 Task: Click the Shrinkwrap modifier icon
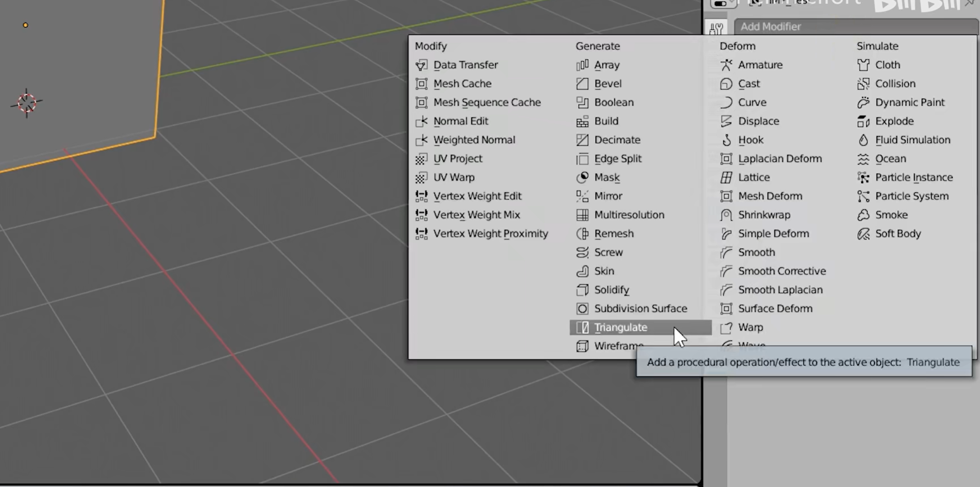(726, 215)
